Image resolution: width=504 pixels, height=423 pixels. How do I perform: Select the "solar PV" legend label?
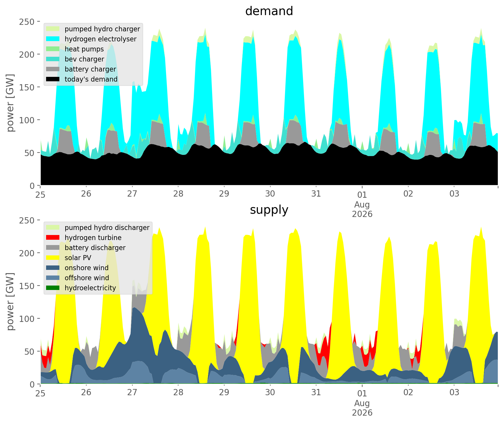[78, 258]
